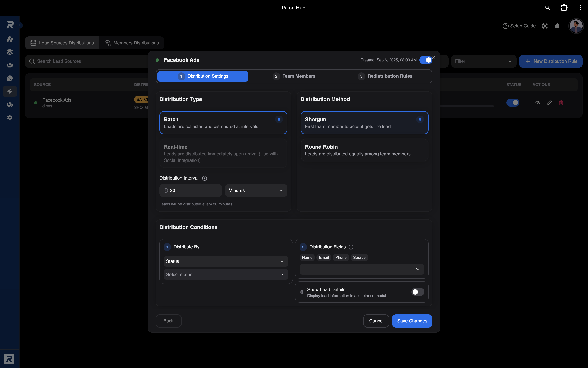Click the progress bar in Facebook Ads row
The image size is (588, 368).
tap(467, 106)
